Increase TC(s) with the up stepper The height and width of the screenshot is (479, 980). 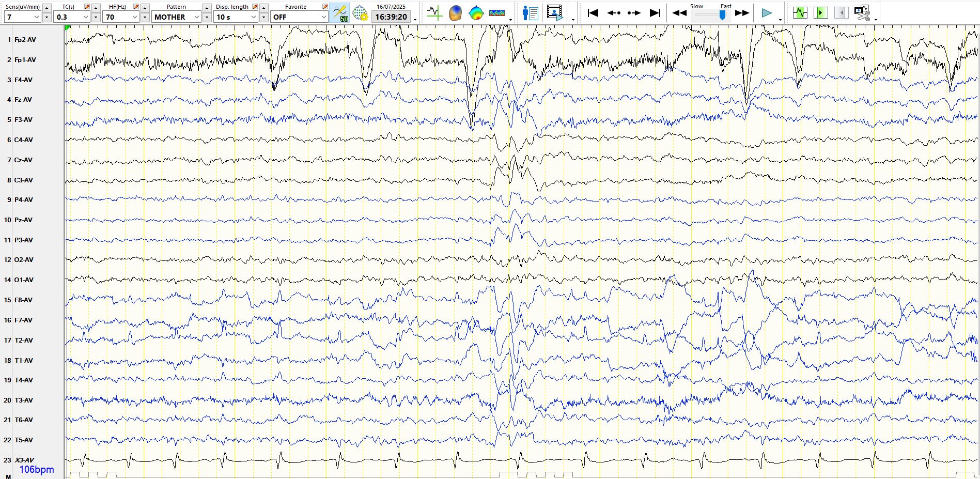click(96, 8)
